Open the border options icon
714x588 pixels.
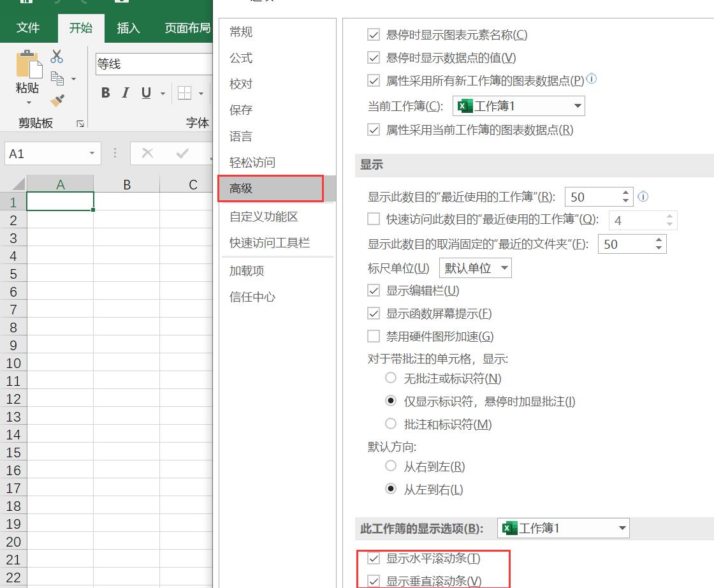(184, 92)
